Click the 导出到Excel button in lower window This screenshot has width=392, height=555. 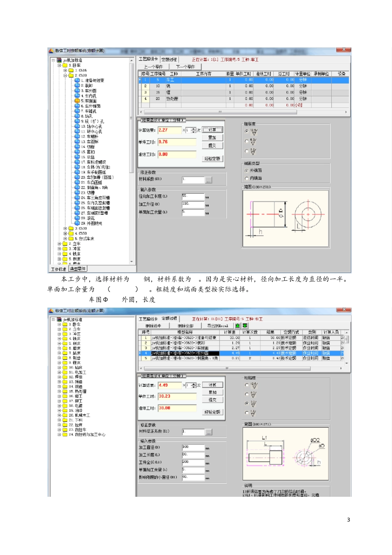pyautogui.click(x=217, y=326)
